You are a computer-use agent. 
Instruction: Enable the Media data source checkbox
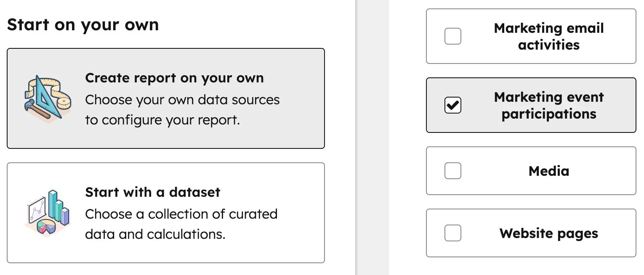[452, 171]
